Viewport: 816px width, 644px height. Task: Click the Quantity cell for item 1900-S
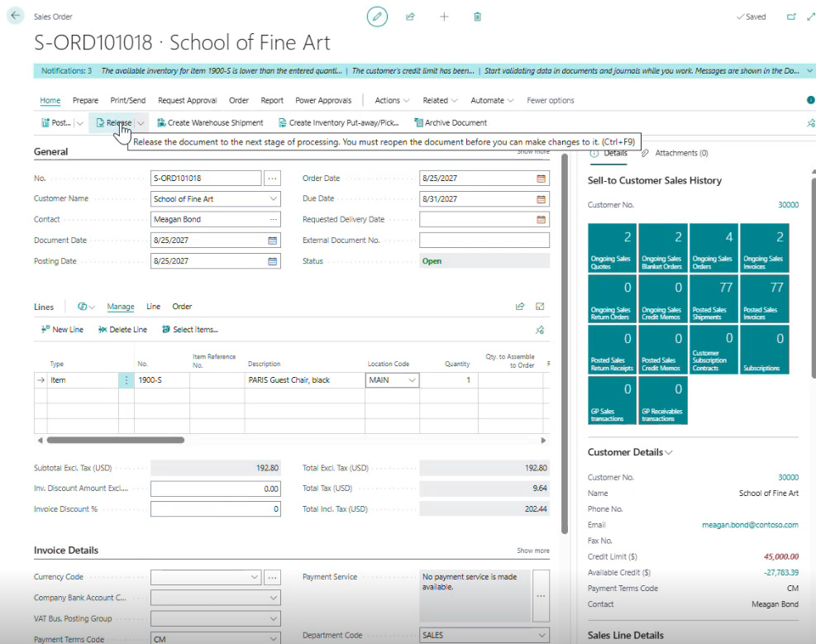point(449,380)
